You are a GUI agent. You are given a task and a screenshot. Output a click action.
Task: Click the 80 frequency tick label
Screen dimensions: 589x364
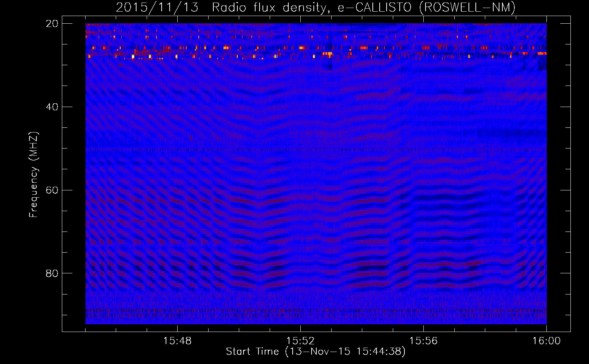pos(52,273)
